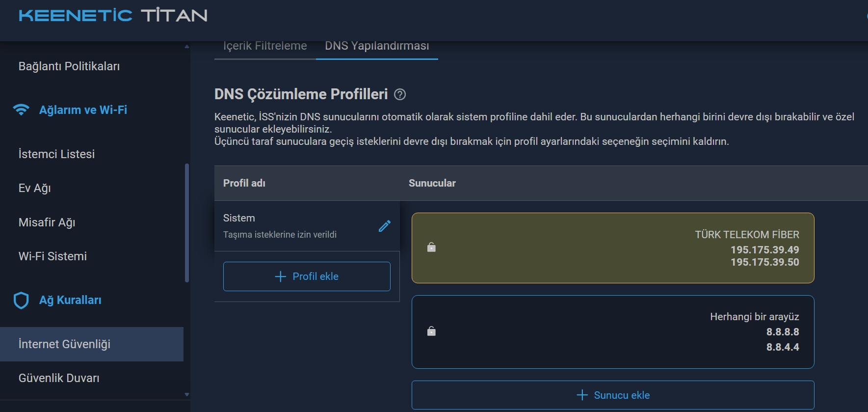The width and height of the screenshot is (868, 412).
Task: Click the sidebar scroll down arrow
Action: tap(186, 394)
